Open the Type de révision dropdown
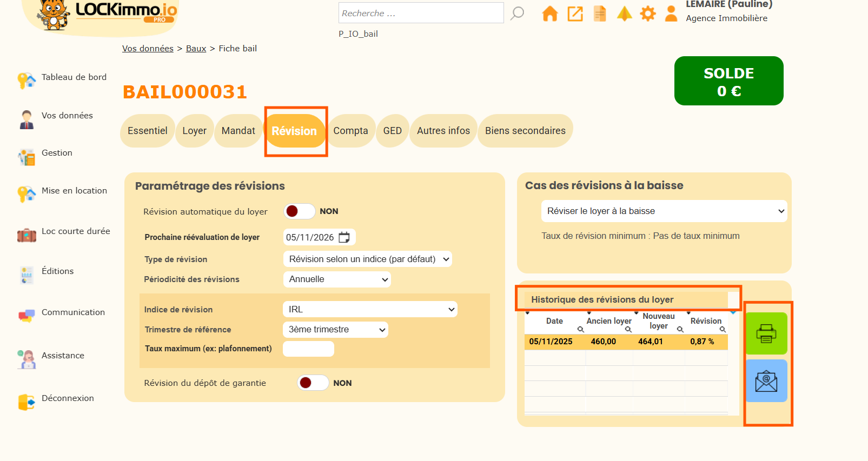This screenshot has height=461, width=868. (x=367, y=259)
